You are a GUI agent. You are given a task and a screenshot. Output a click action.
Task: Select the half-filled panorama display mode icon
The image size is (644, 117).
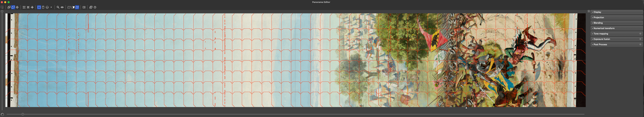pos(73,7)
